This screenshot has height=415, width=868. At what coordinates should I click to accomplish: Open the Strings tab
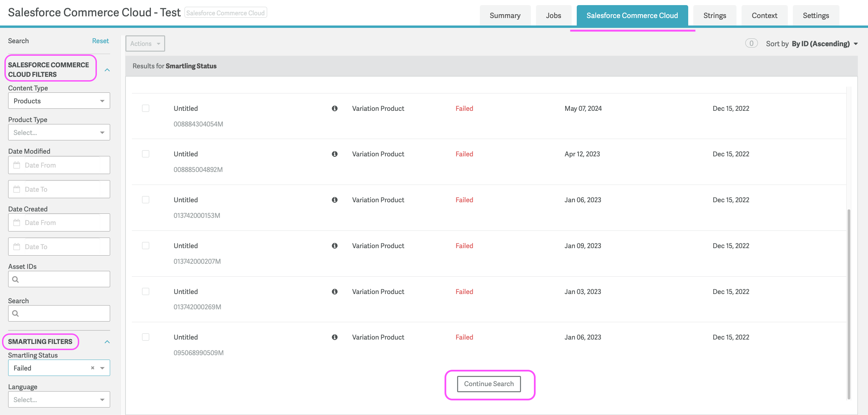point(714,15)
